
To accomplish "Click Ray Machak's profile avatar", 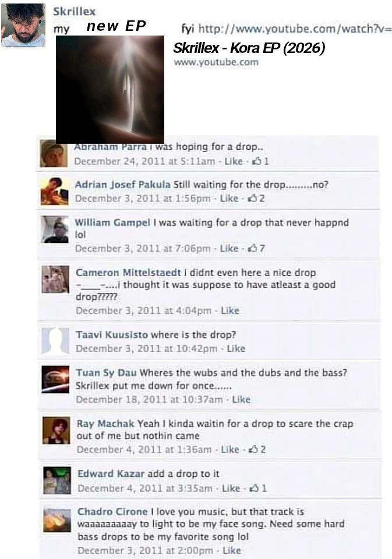I will pos(56,430).
